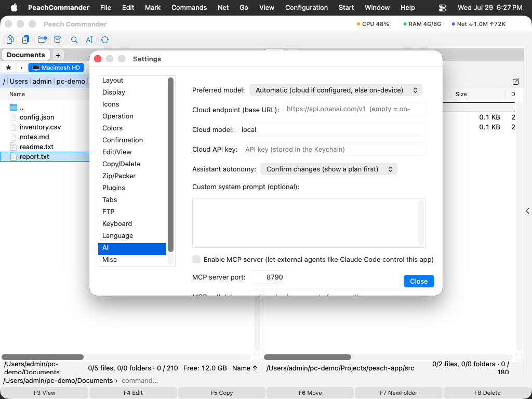Add a new tab with the plus button

[58, 55]
